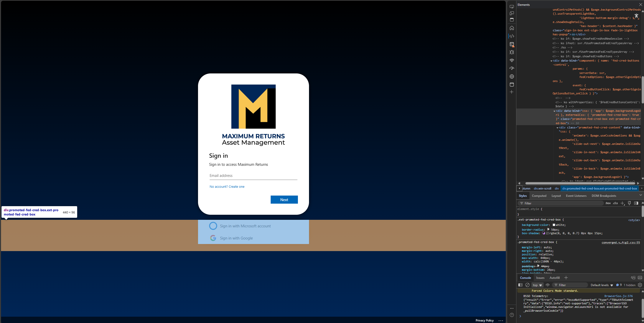This screenshot has height=323, width=644.
Task: Choose Sign in with Microsoft account
Action: coord(253,226)
